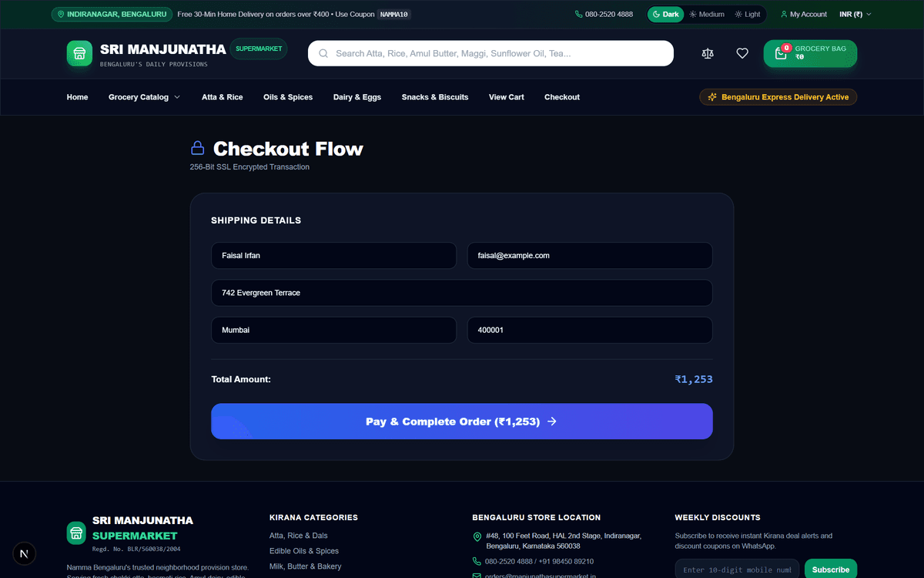Image resolution: width=924 pixels, height=578 pixels.
Task: Open the Edible Oils & Spices footer link
Action: tap(304, 551)
